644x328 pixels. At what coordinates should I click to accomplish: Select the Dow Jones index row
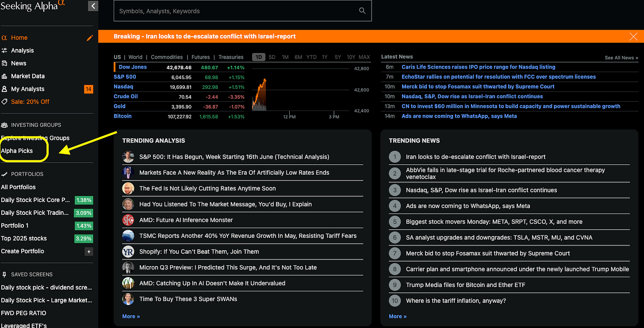[x=179, y=67]
